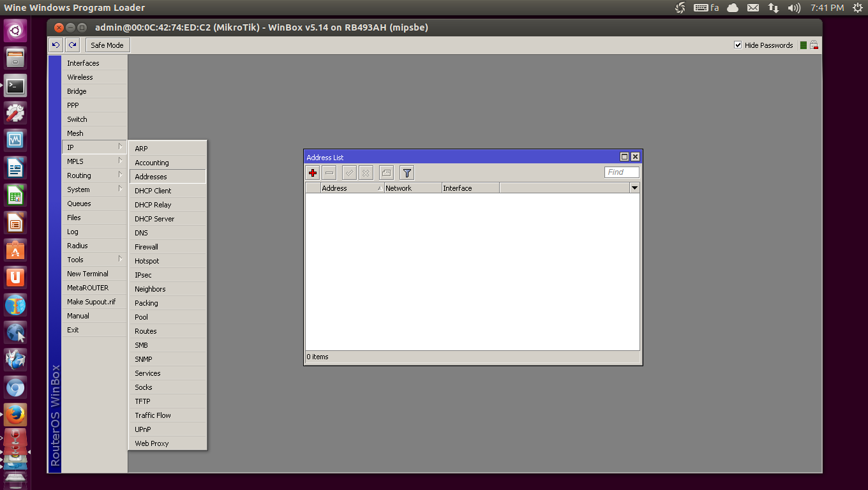Open Ubuntu Software Center in the dock
Viewport: 868px width, 490px height.
(x=15, y=251)
